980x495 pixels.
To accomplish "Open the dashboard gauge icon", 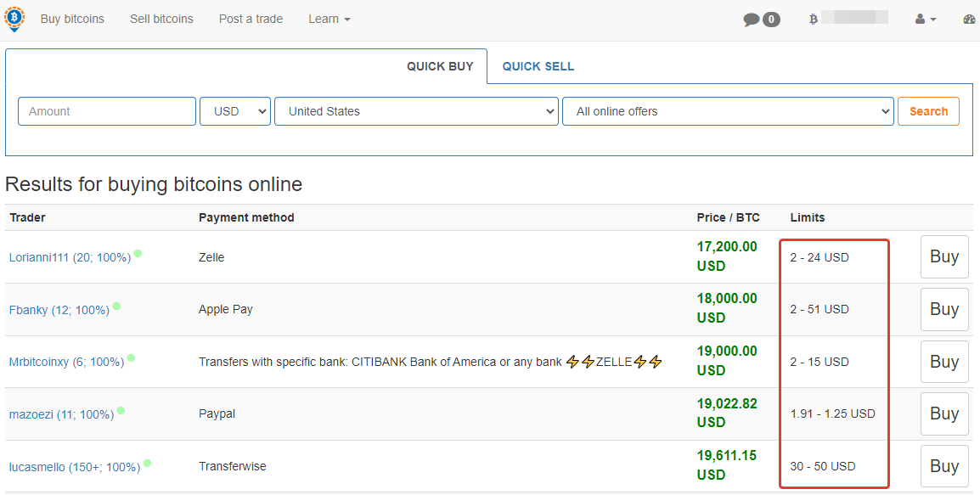I will pos(971,20).
